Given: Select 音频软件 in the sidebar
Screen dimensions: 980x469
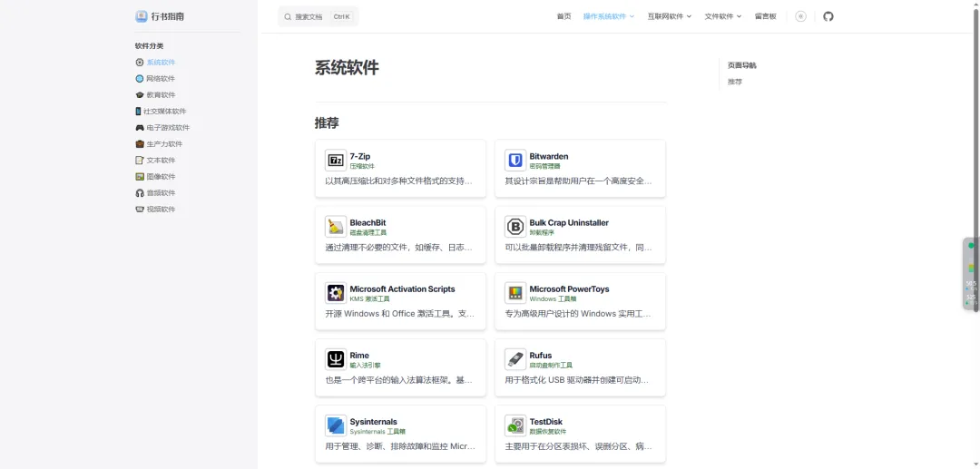Looking at the screenshot, I should [161, 192].
